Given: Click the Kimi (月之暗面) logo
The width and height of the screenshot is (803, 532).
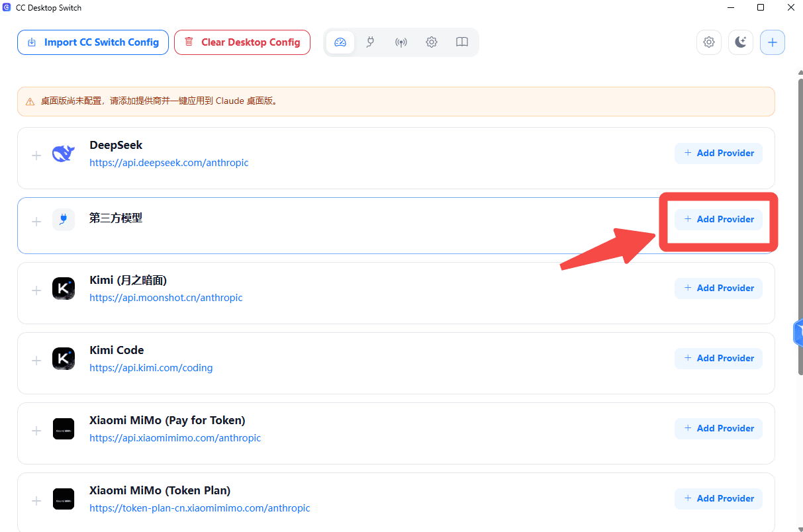Looking at the screenshot, I should click(x=64, y=288).
